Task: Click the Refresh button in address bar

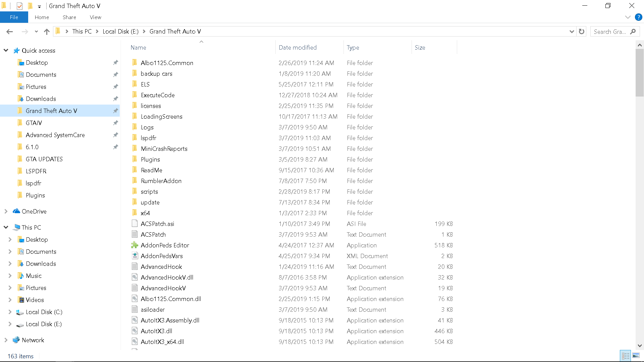Action: pyautogui.click(x=582, y=32)
